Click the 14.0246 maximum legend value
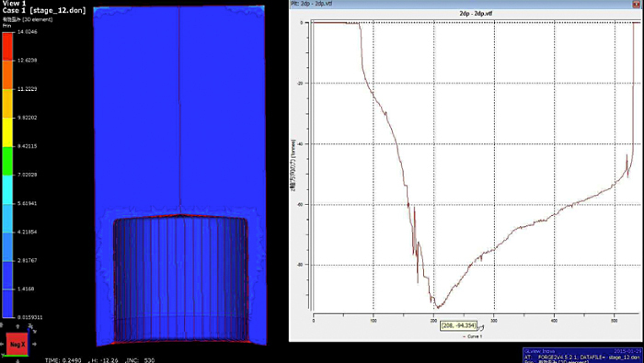 pyautogui.click(x=27, y=32)
